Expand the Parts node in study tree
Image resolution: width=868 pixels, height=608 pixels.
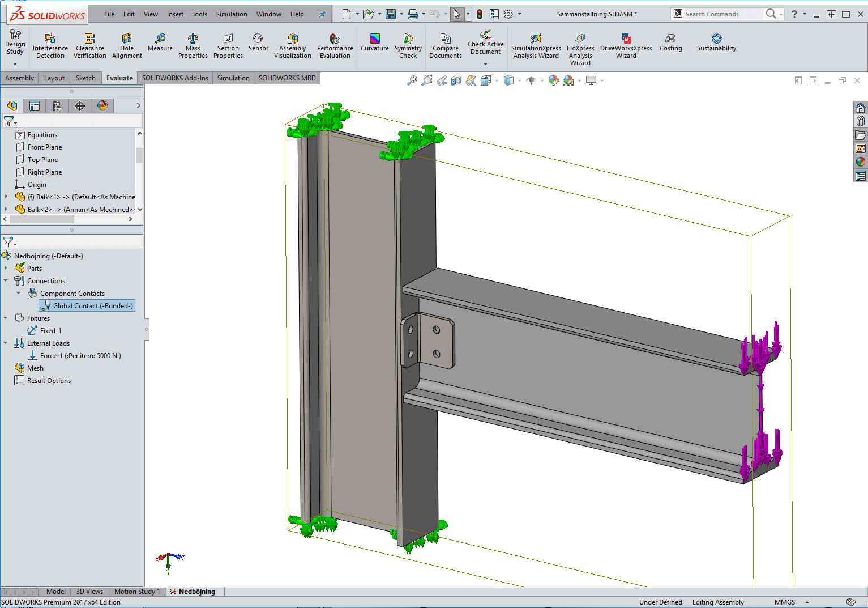tap(6, 269)
